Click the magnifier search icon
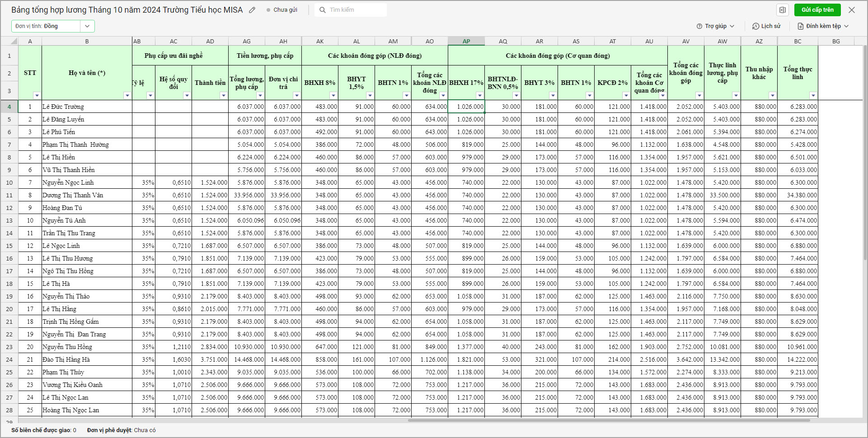 [x=323, y=10]
